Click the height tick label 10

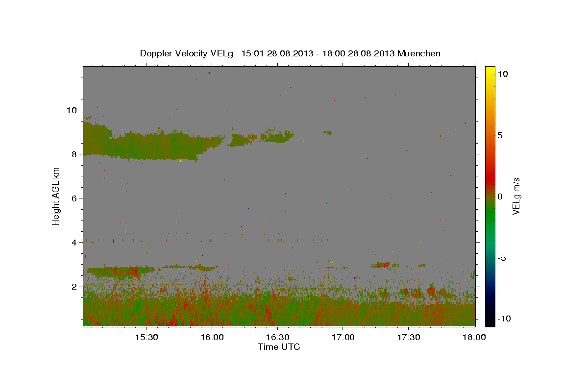[72, 110]
